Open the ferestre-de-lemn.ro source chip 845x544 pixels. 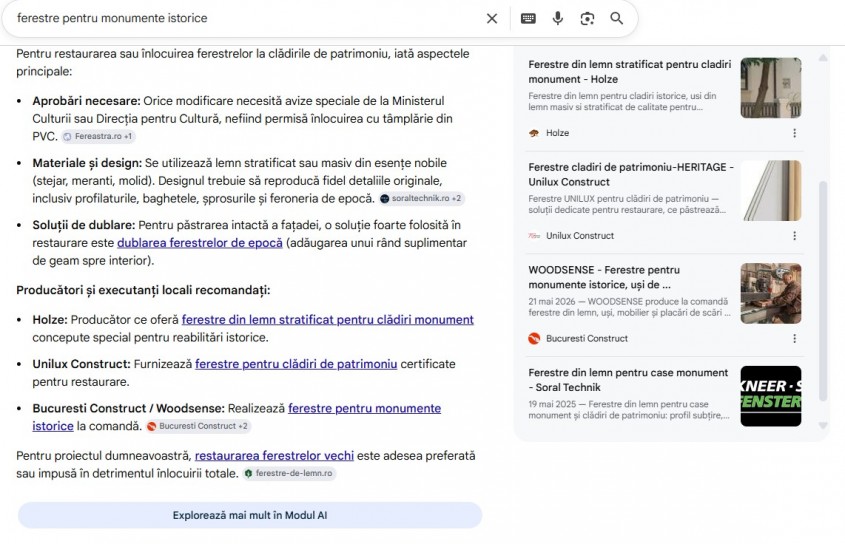tap(289, 473)
